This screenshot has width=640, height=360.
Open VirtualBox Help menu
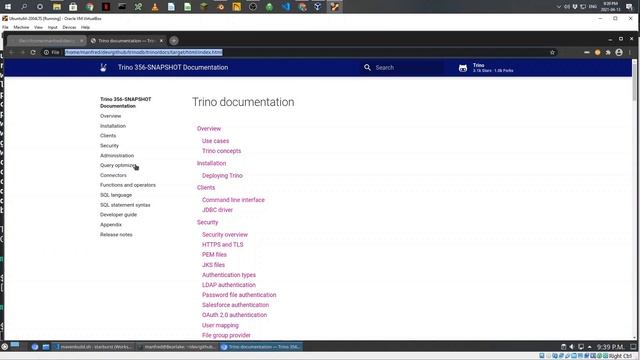click(85, 27)
